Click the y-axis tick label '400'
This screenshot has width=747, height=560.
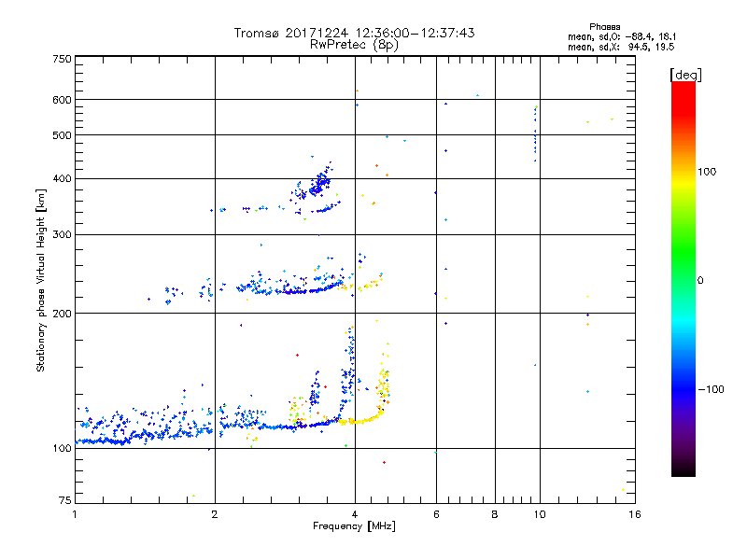coord(62,178)
